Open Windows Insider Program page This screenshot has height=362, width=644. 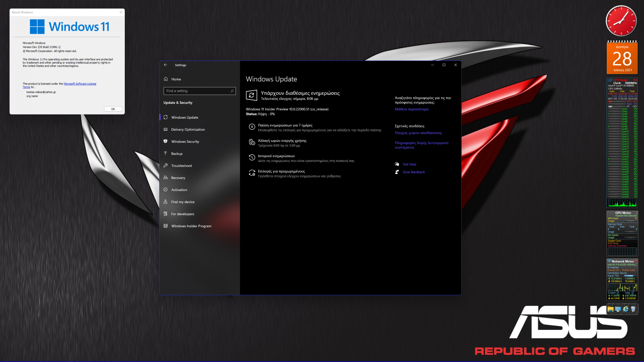coord(199,226)
